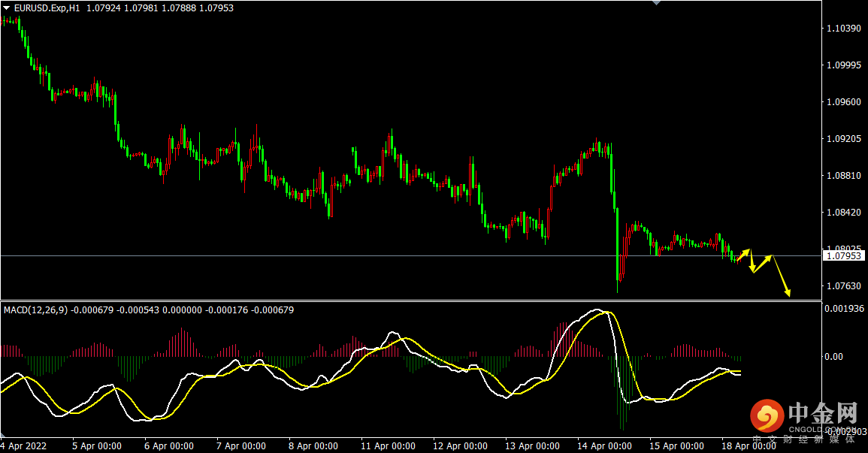Open the dropdown arrow beside EURUSD.Exp,H1
The height and width of the screenshot is (453, 868).
7,8
